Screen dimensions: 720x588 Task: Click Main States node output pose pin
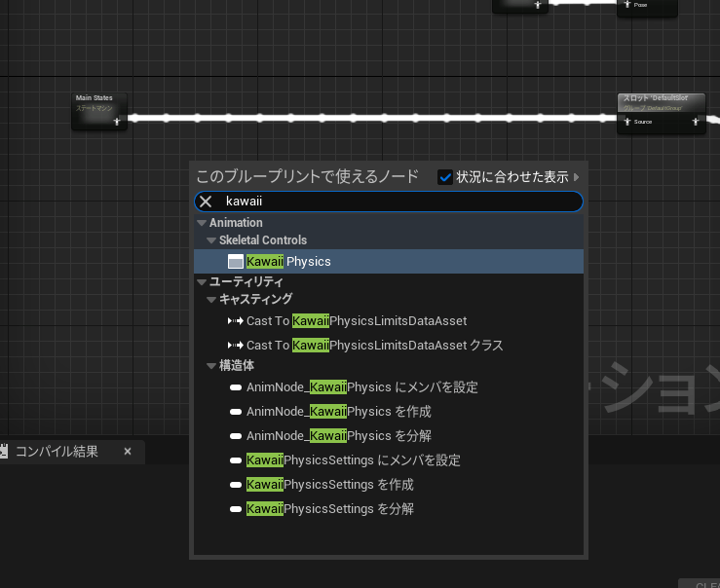(117, 122)
